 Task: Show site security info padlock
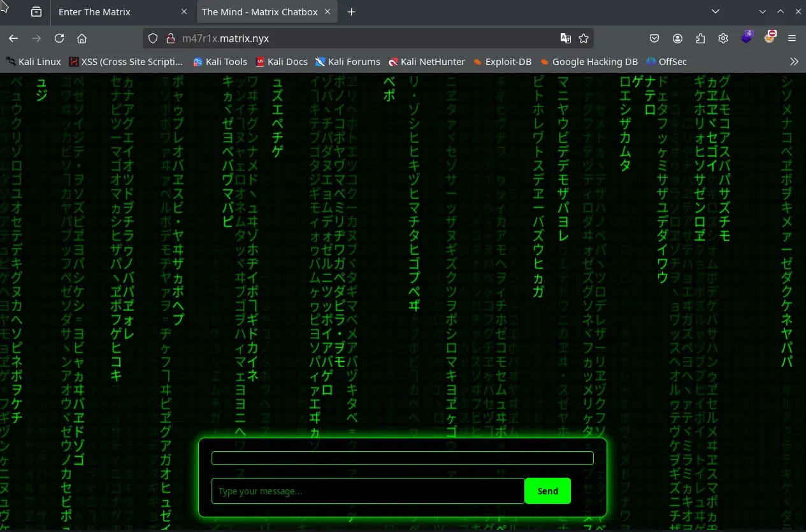(170, 38)
